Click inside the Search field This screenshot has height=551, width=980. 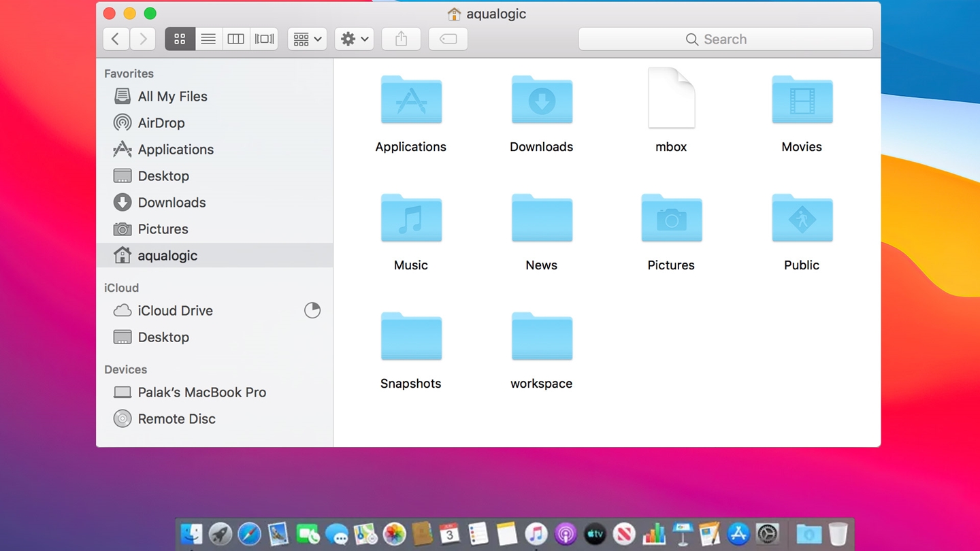pos(725,39)
